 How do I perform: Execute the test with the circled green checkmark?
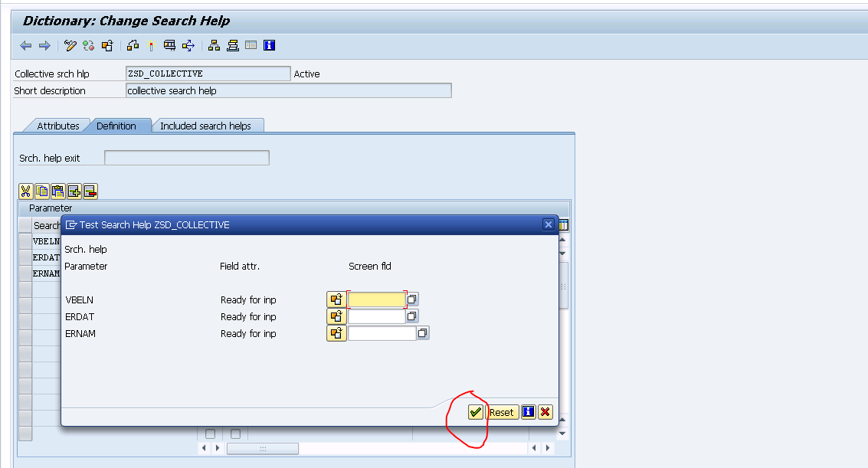(x=475, y=412)
